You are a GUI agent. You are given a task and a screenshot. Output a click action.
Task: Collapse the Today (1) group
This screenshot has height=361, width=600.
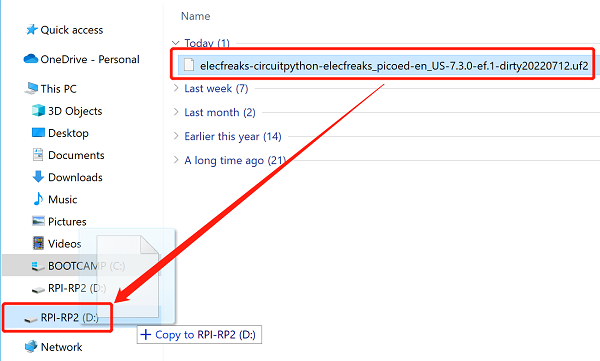176,43
